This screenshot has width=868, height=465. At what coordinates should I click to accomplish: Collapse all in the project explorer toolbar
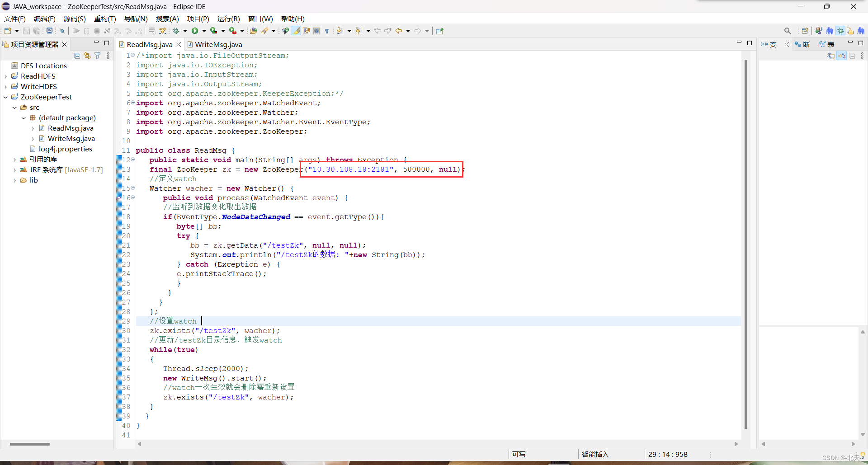77,56
